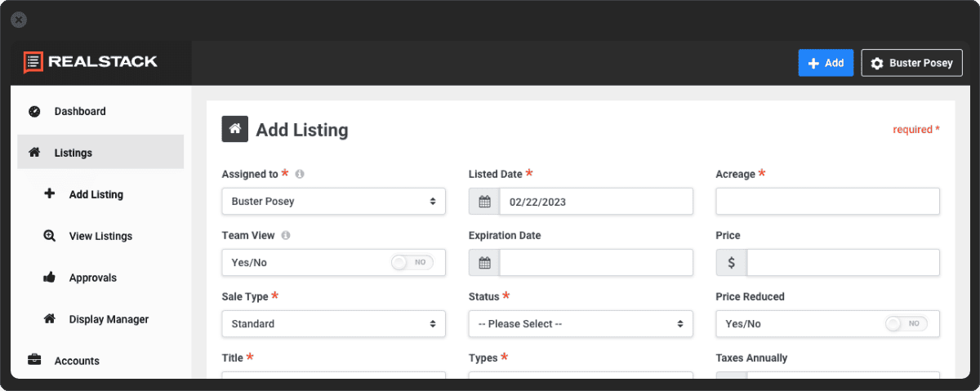Click the info icon beside Assigned to
Viewport: 980px width, 391px height.
click(300, 174)
